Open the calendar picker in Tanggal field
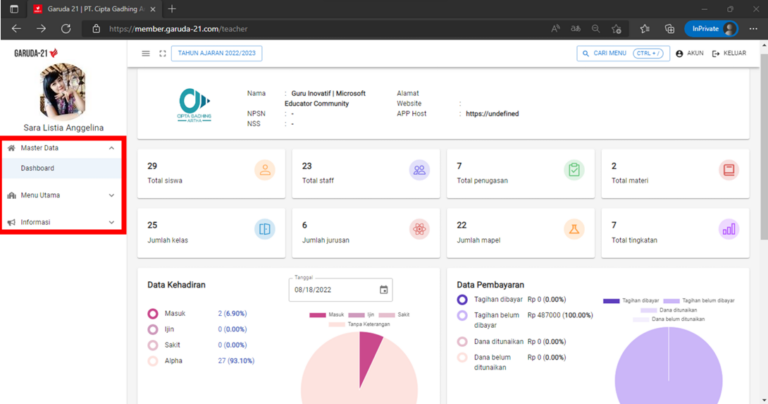Viewport: 768px width, 404px height. point(383,290)
